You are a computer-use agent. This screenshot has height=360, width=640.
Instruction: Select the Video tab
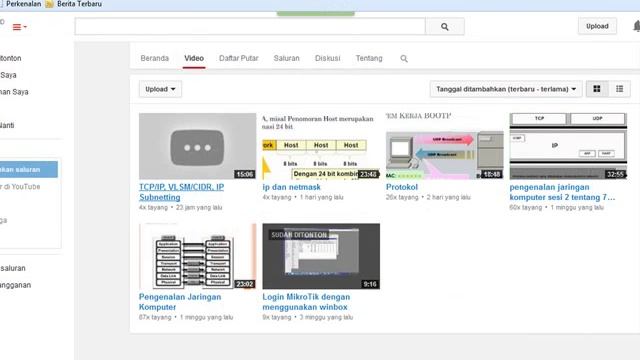tap(194, 58)
